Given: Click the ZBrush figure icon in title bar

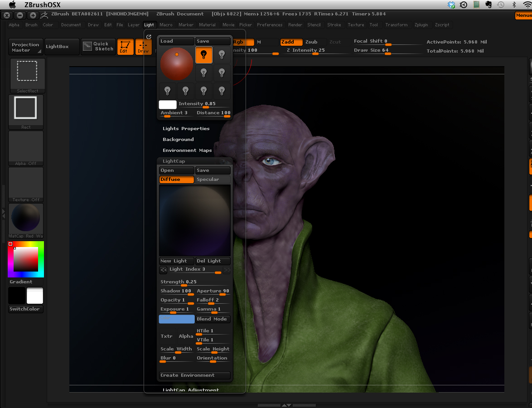Looking at the screenshot, I should point(44,15).
